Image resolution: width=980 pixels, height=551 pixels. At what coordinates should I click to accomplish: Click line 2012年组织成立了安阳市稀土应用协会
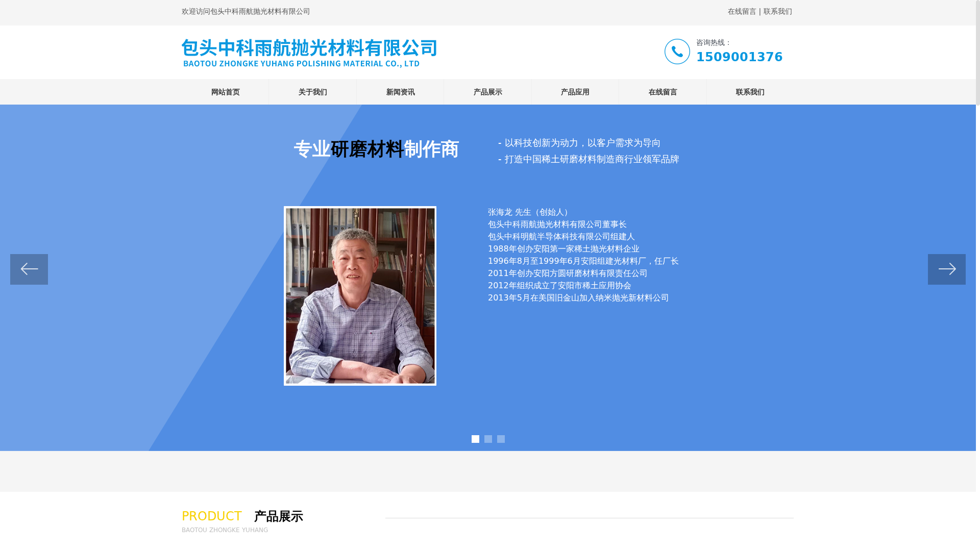(559, 286)
